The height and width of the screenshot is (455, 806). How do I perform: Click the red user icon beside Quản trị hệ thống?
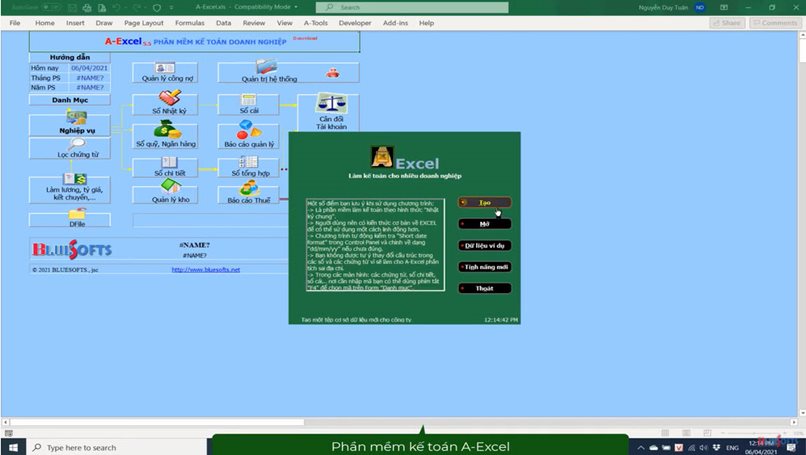[333, 73]
